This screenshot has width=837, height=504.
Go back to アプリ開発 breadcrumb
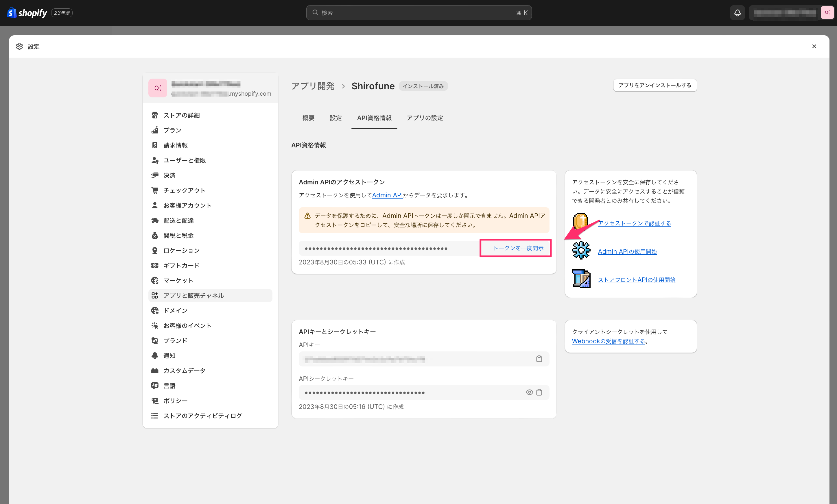tap(313, 86)
